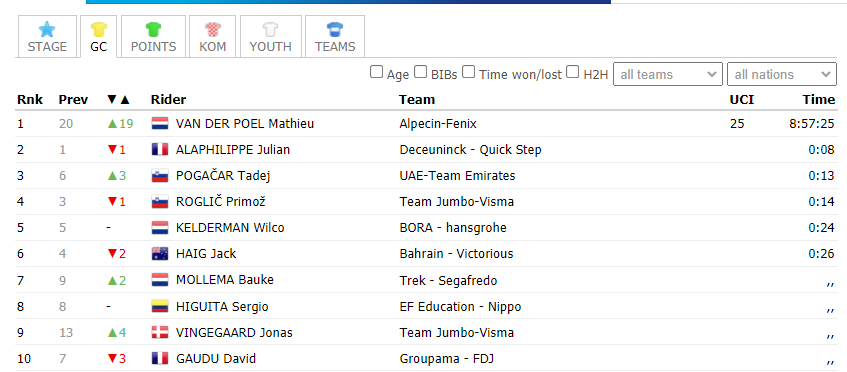
Task: Click the white jersey YOUTH icon
Action: pyautogui.click(x=270, y=29)
